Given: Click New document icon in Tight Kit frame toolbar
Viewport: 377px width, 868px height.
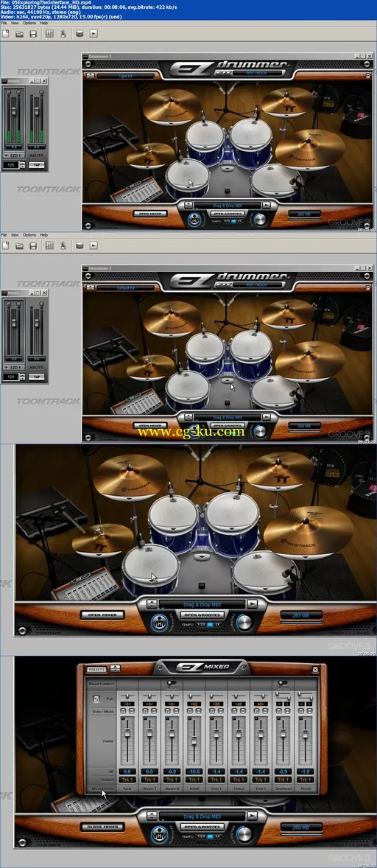Looking at the screenshot, I should click(x=6, y=34).
